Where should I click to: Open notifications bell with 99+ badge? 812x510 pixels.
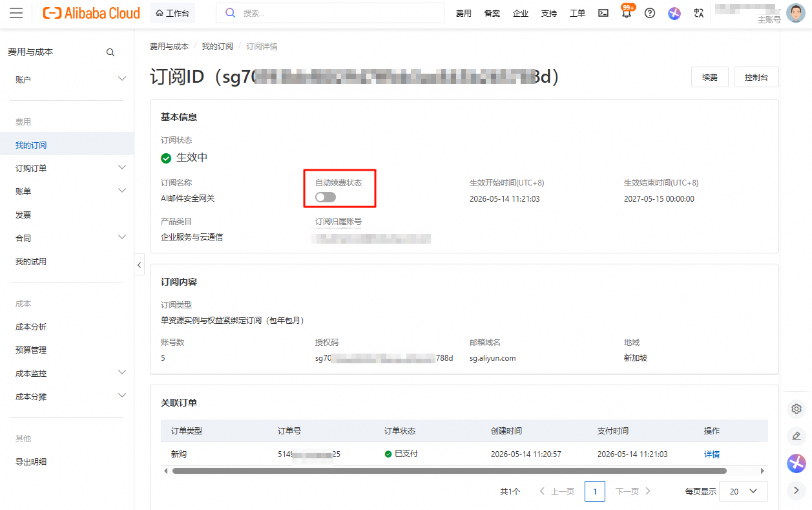pyautogui.click(x=627, y=12)
